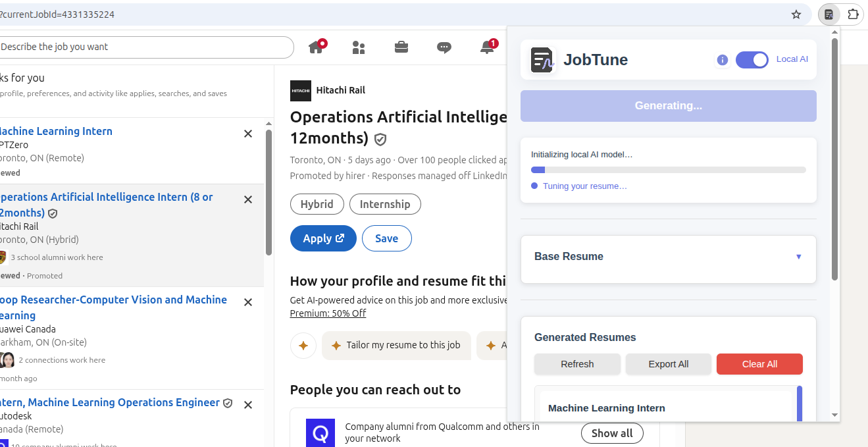This screenshot has height=447, width=868.
Task: Click 'Tuning your resume…' status text
Action: 584,186
